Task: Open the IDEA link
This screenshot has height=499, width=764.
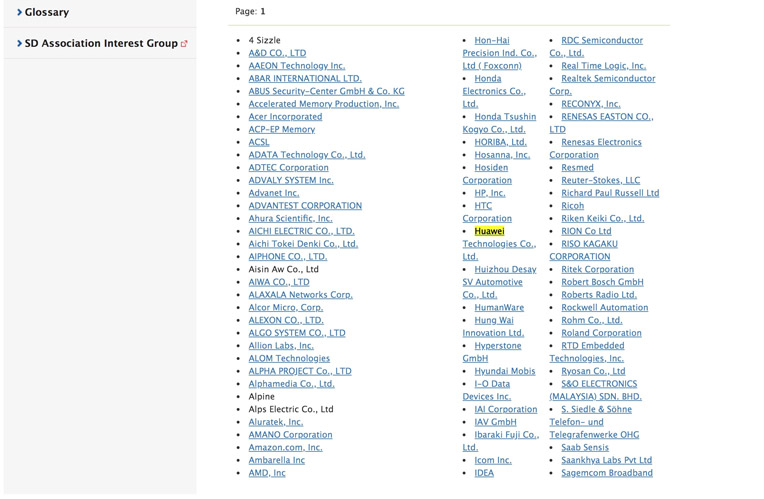Action: click(484, 473)
